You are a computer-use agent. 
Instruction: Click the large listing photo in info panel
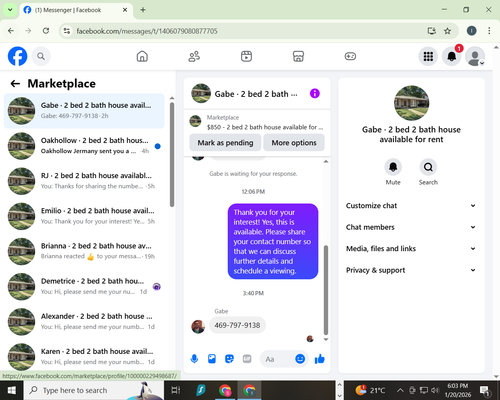coord(411,103)
